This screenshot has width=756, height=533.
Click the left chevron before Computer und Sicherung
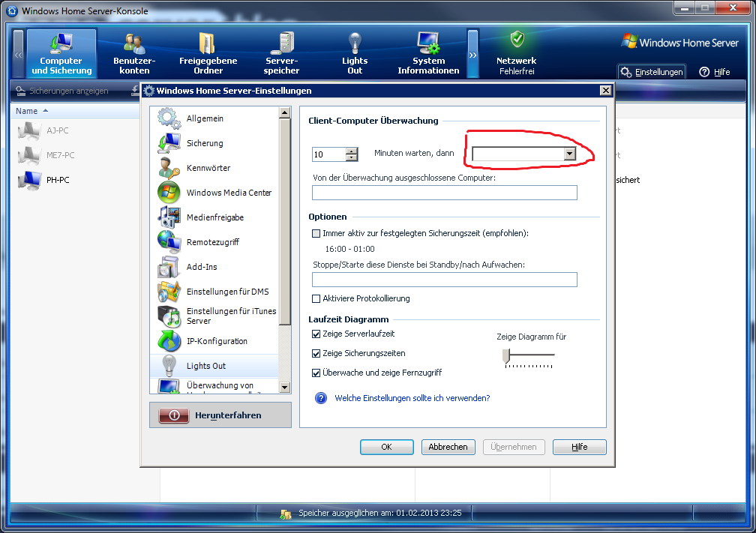pos(18,54)
